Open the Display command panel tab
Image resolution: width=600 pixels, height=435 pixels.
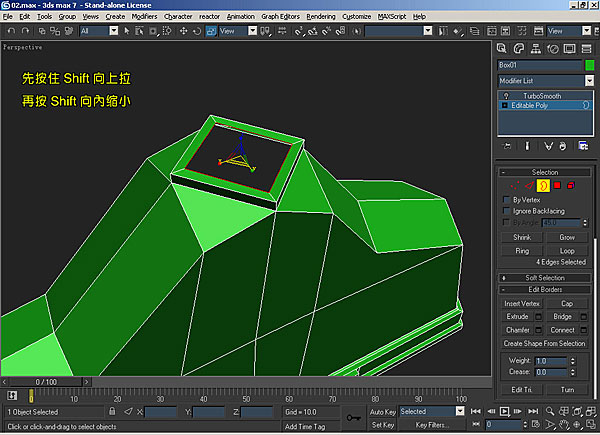[x=569, y=49]
